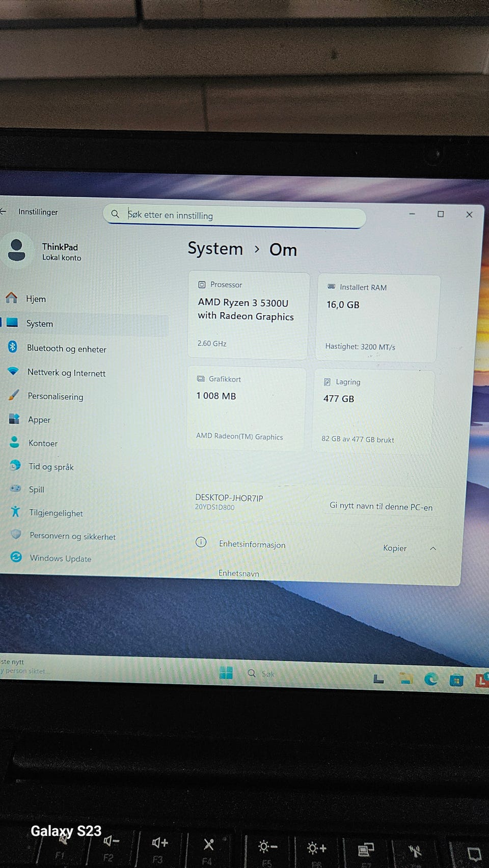Open the Installert RAM 16,0 GB card
This screenshot has width=489, height=868.
377,318
